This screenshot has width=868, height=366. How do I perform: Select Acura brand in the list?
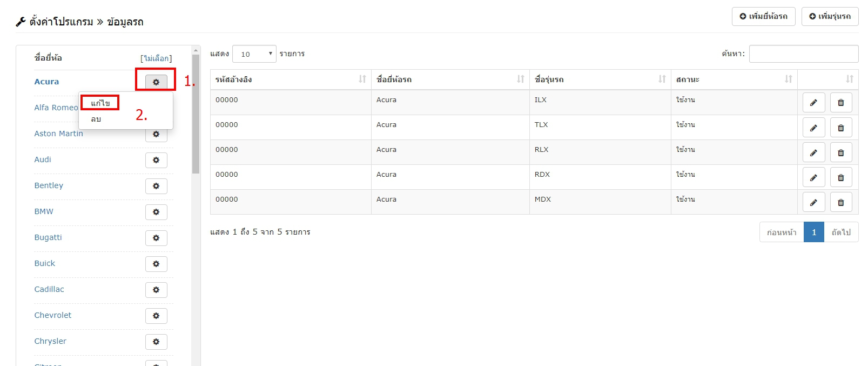point(46,82)
